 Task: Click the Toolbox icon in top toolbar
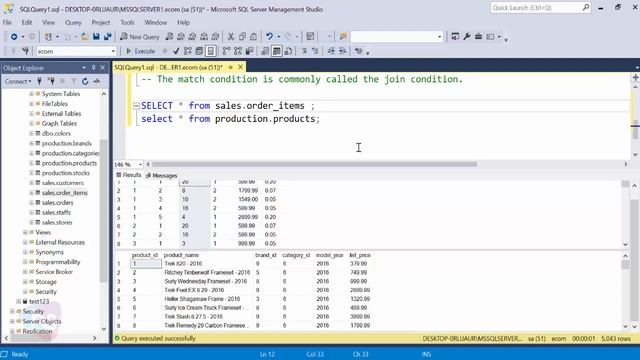click(478, 37)
